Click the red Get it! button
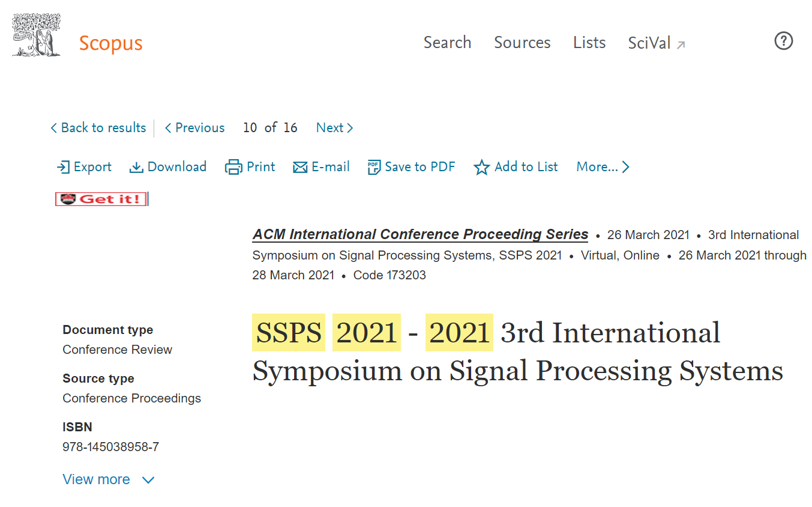 (x=101, y=199)
